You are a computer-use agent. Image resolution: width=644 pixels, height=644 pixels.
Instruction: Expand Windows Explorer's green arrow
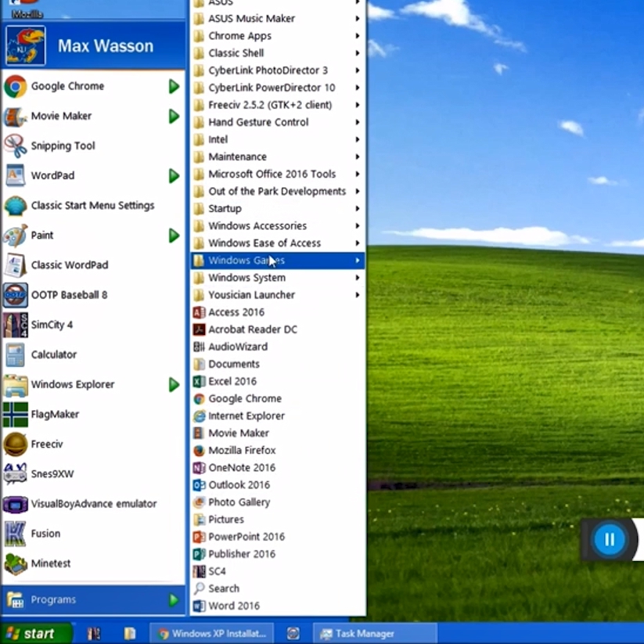click(x=174, y=384)
